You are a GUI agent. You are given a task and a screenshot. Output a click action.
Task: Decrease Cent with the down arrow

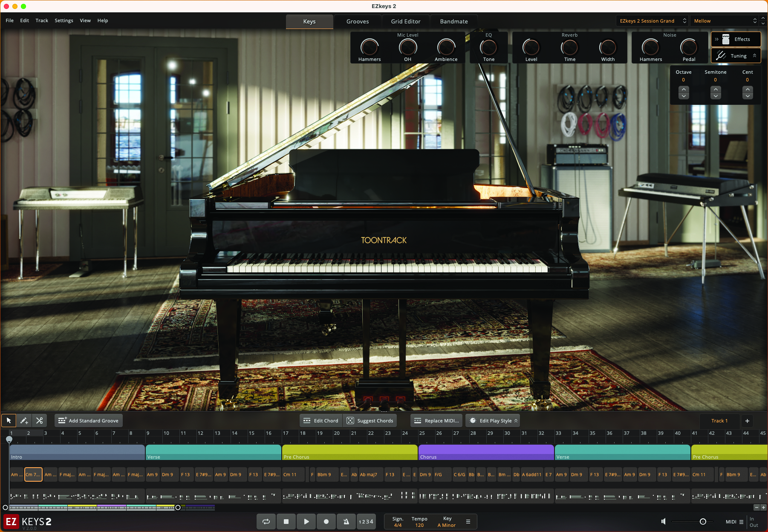[748, 96]
